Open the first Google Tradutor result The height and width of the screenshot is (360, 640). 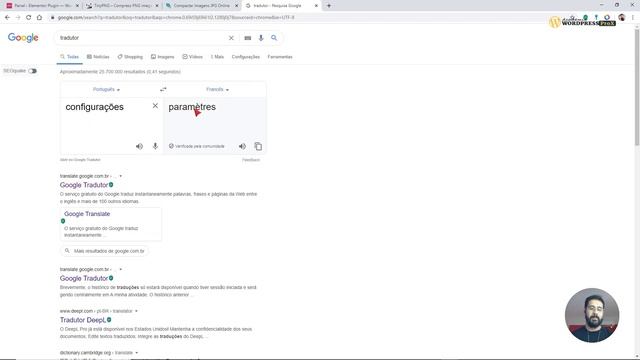pyautogui.click(x=84, y=185)
